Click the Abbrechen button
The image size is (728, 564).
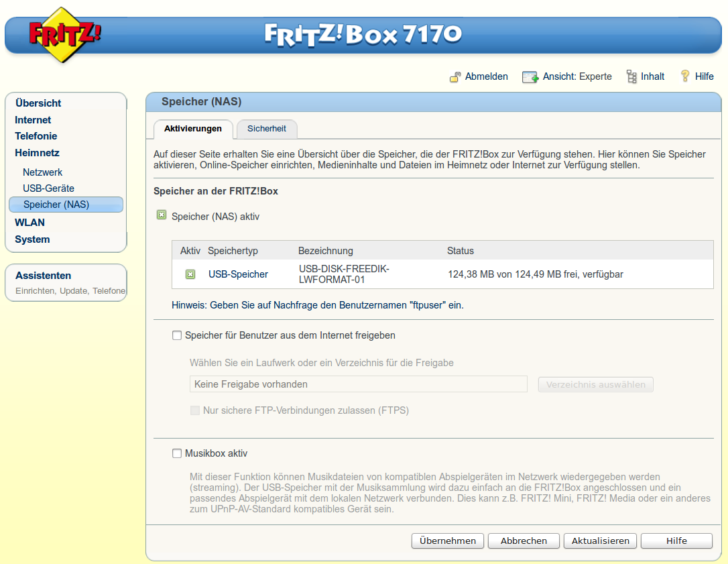(524, 541)
